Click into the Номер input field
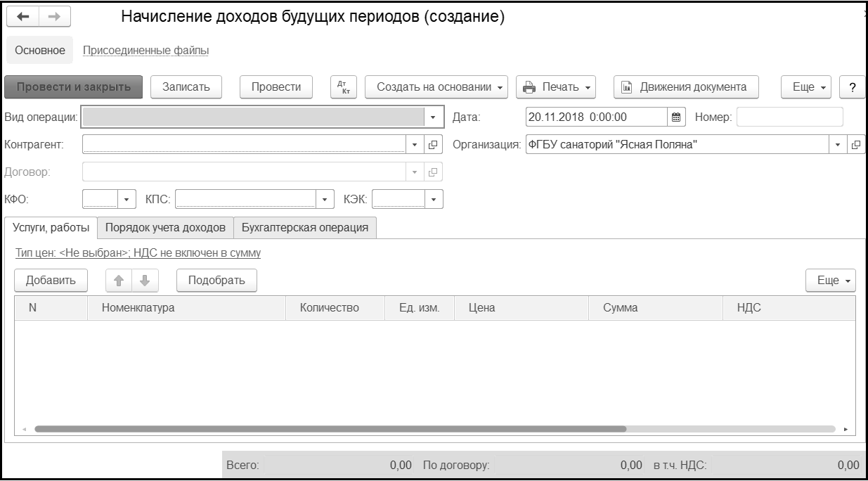 789,117
